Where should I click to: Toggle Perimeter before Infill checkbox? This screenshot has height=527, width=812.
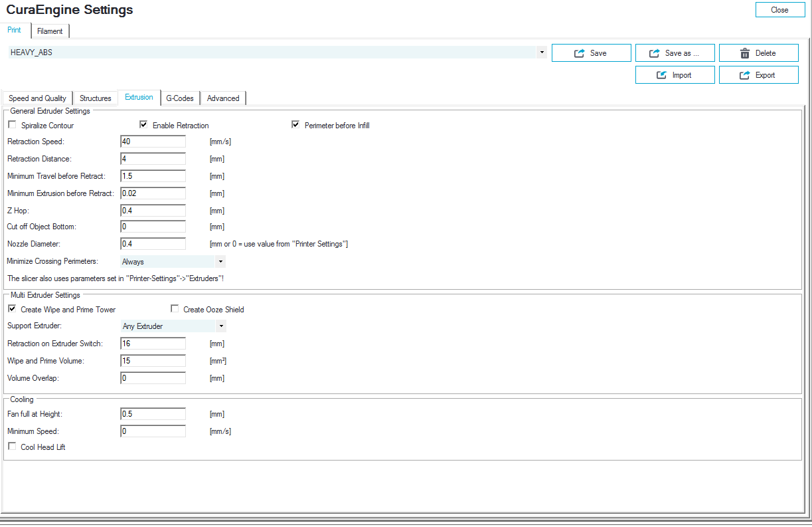[x=295, y=125]
